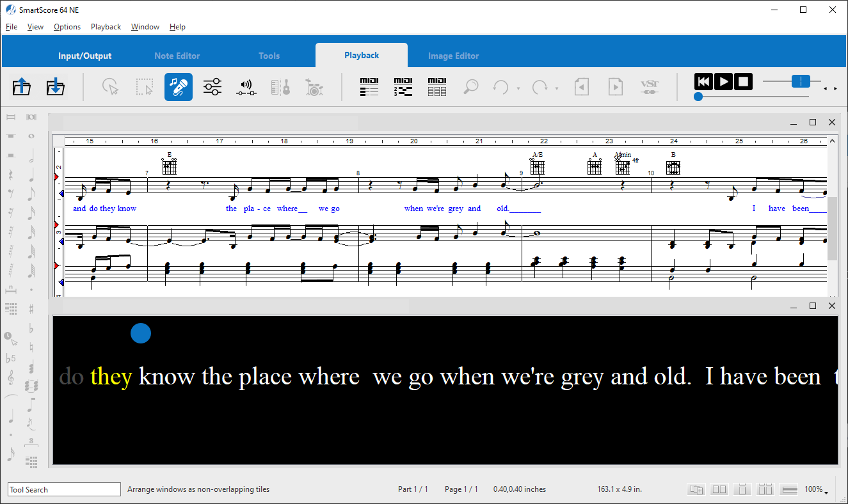Expand the redo history dropdown arrow
This screenshot has height=504, width=848.
pyautogui.click(x=557, y=88)
